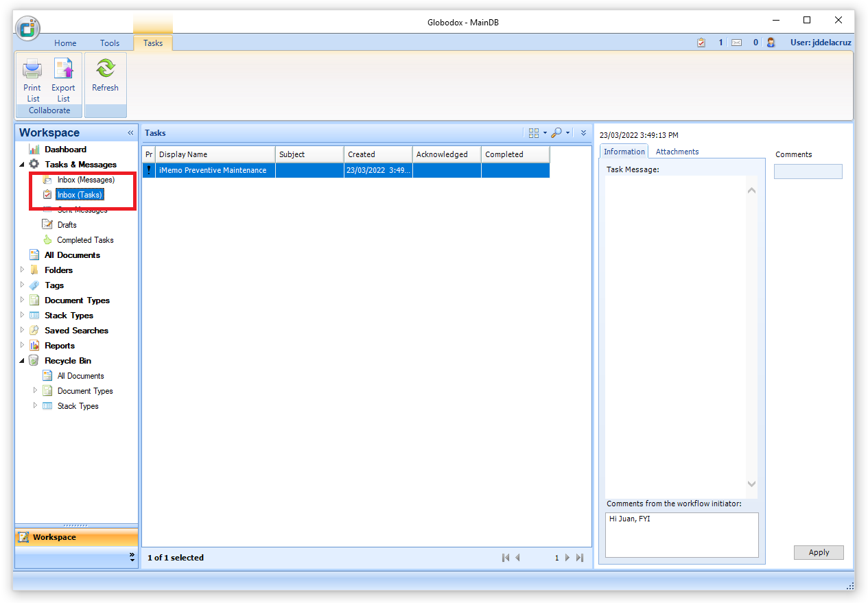Switch to the Home ribbon tab
Viewport: 868px width, 603px height.
[66, 43]
